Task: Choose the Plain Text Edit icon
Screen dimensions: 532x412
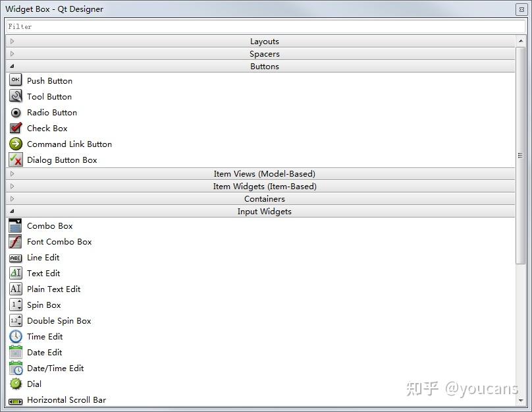Action: (x=16, y=289)
